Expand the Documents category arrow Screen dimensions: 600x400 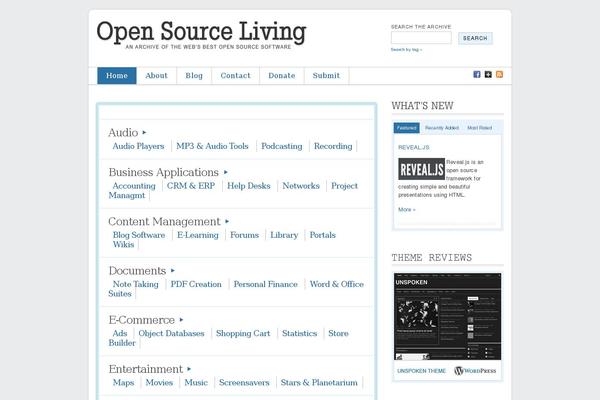(x=173, y=271)
